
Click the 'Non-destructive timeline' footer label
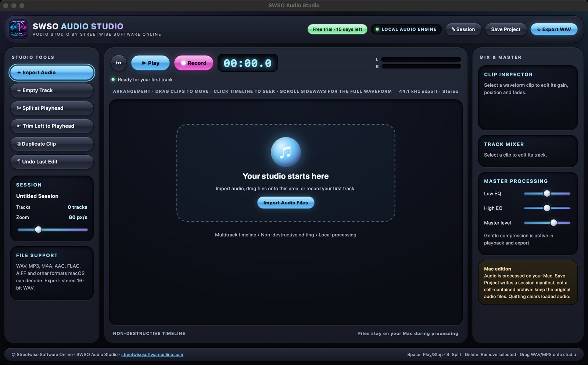[x=149, y=334]
